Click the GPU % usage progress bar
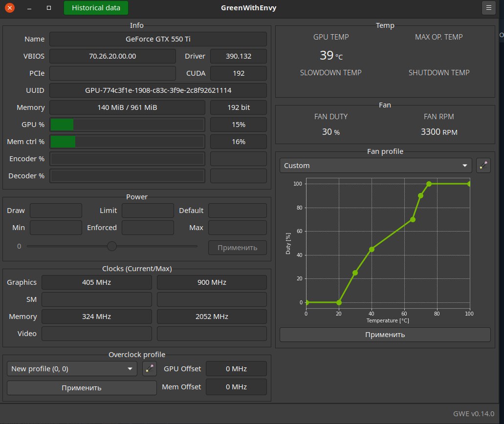The image size is (504, 424). (x=127, y=125)
